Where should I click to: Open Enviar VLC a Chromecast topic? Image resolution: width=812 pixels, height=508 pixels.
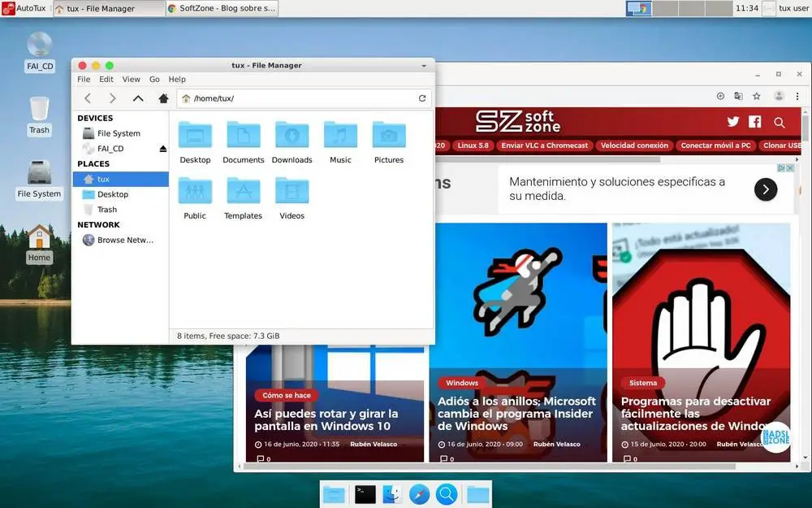[545, 145]
